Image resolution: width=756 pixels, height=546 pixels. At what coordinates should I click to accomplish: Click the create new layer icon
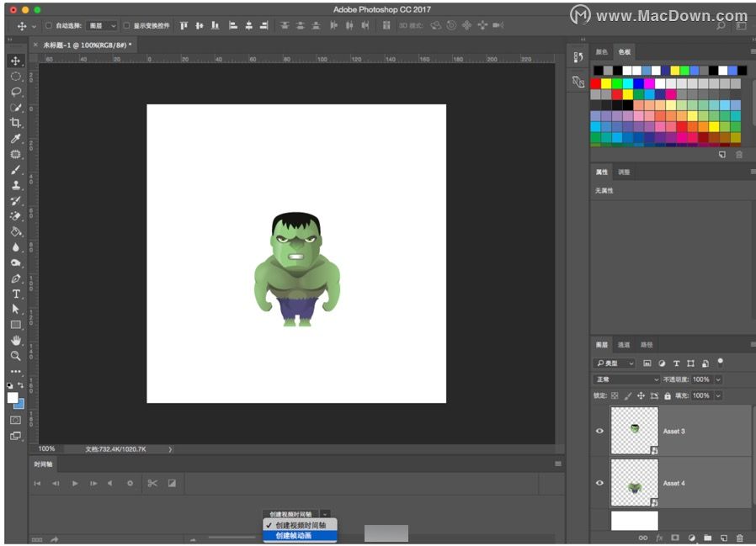[724, 538]
